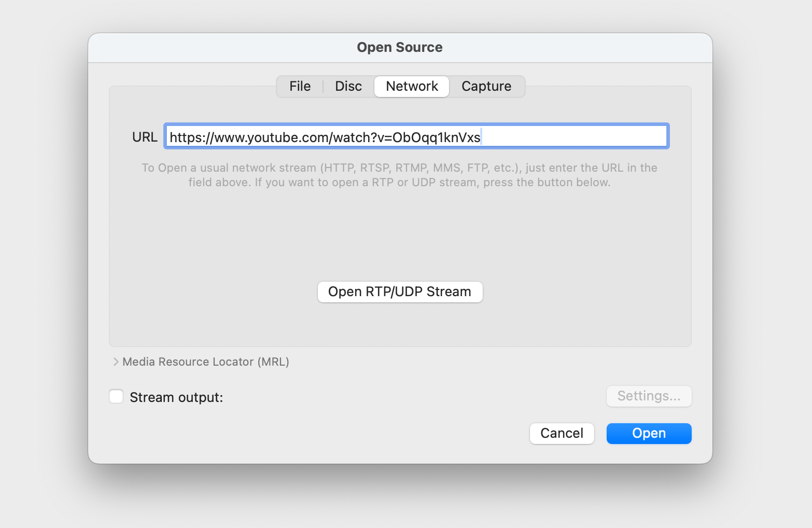Click the Open Source title bar text
This screenshot has height=528, width=812.
pyautogui.click(x=400, y=47)
